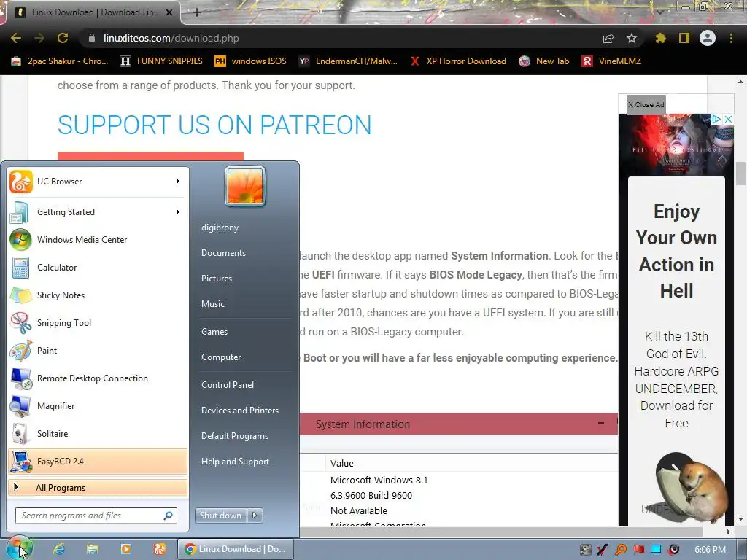Click the Windows Start orb
This screenshot has height=560, width=747.
20,548
